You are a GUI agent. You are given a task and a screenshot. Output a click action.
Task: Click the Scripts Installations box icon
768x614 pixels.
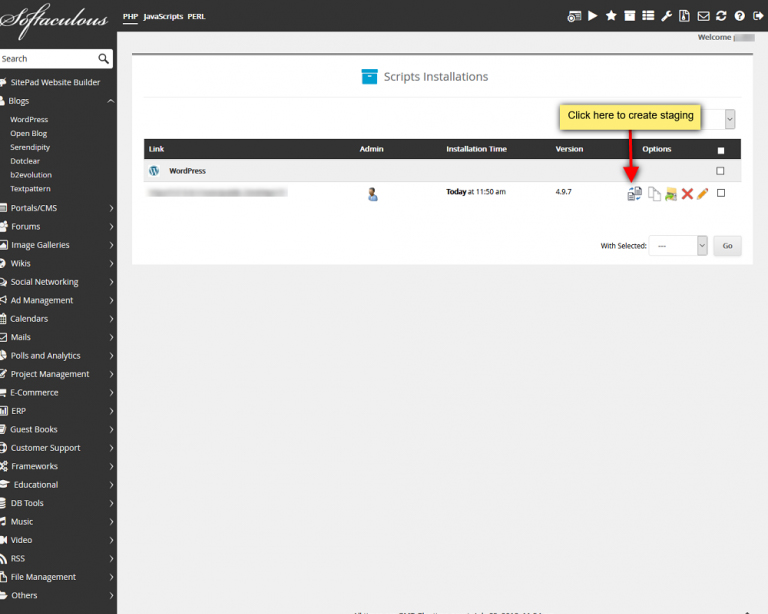[x=369, y=76]
